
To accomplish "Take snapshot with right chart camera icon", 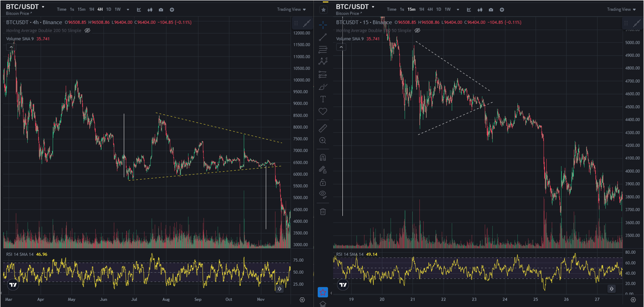I will [x=491, y=9].
